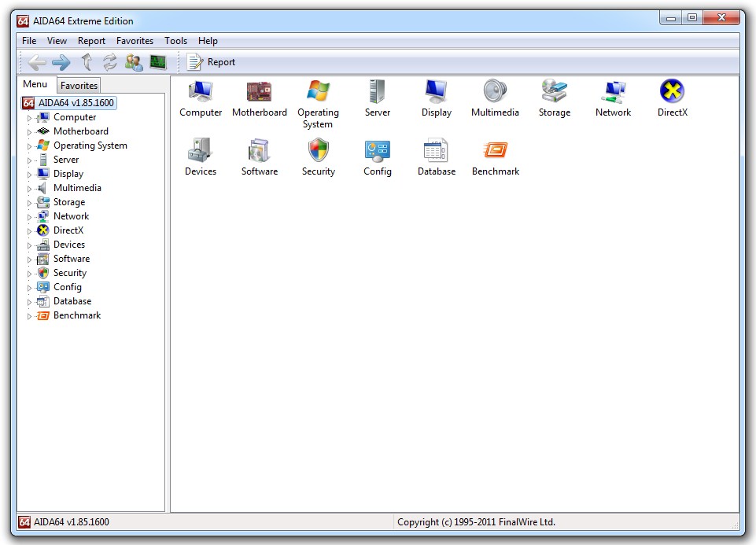Go forward with the right arrow toolbar icon

point(61,62)
